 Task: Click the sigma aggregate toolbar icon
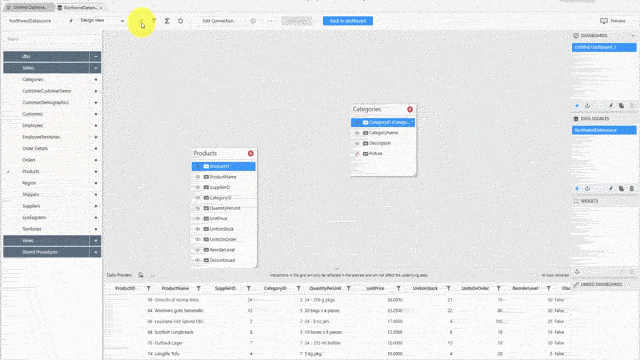(x=167, y=21)
